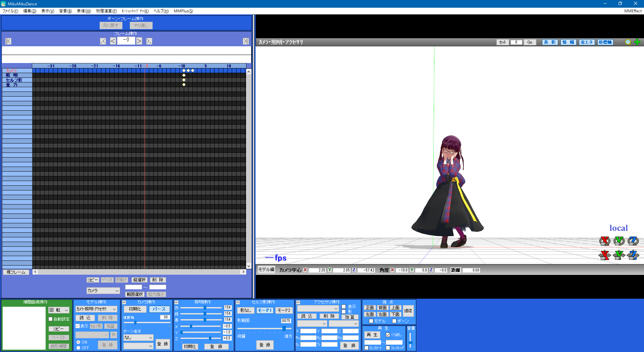Open the 回転 interpolation dropdown
This screenshot has height=352, width=644.
(59, 310)
